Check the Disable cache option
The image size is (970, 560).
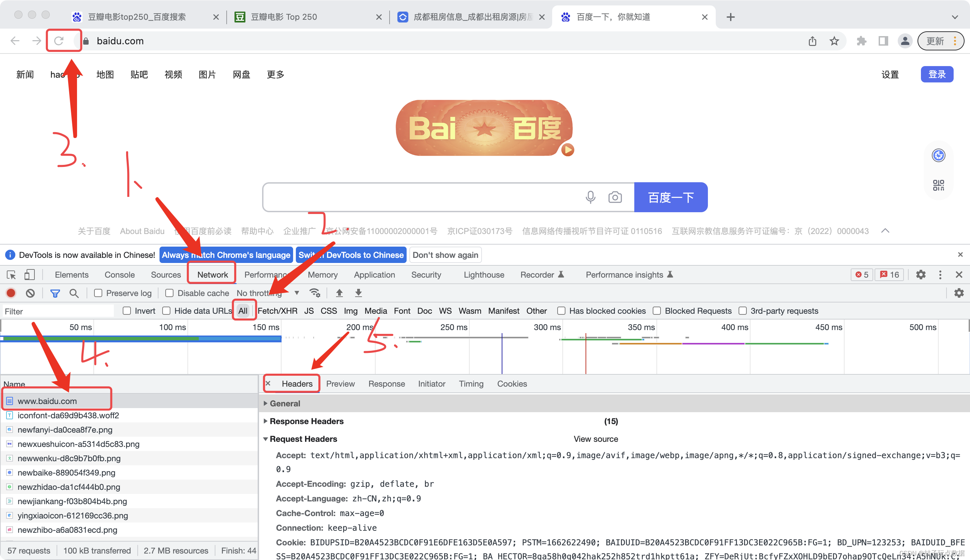169,293
